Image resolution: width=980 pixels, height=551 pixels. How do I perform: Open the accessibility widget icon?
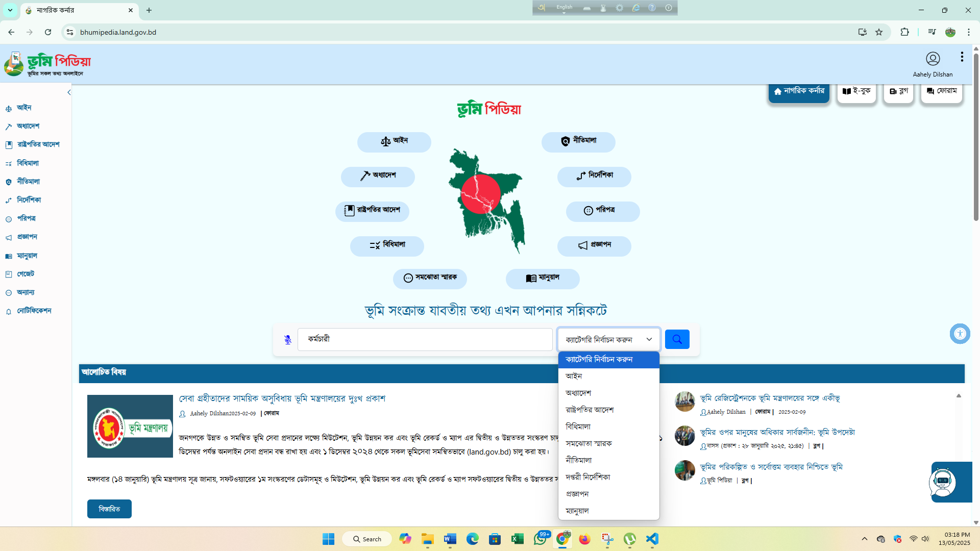click(x=960, y=334)
